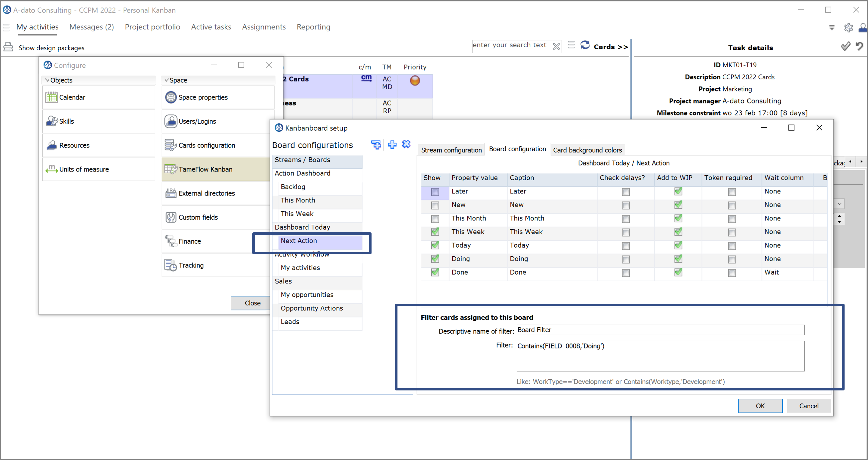
Task: Open the Calendar object in Configure
Action: pyautogui.click(x=99, y=97)
